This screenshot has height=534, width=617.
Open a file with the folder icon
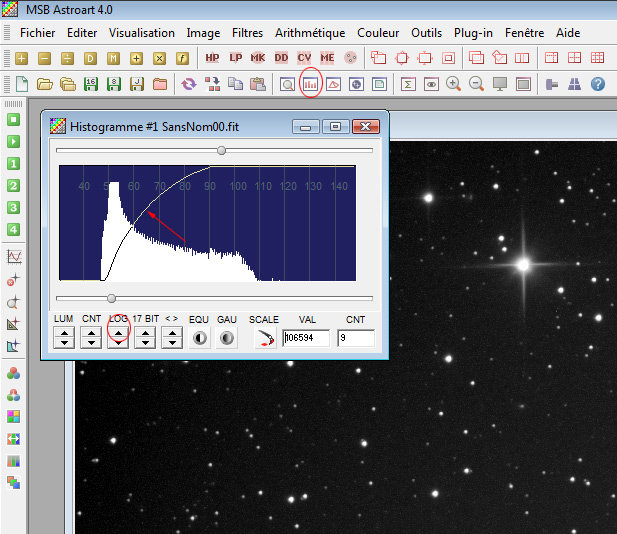point(44,84)
